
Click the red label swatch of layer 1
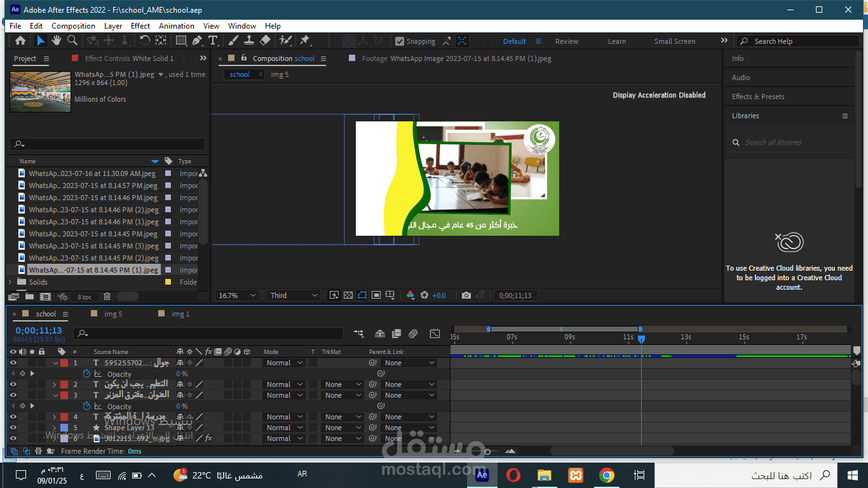64,363
